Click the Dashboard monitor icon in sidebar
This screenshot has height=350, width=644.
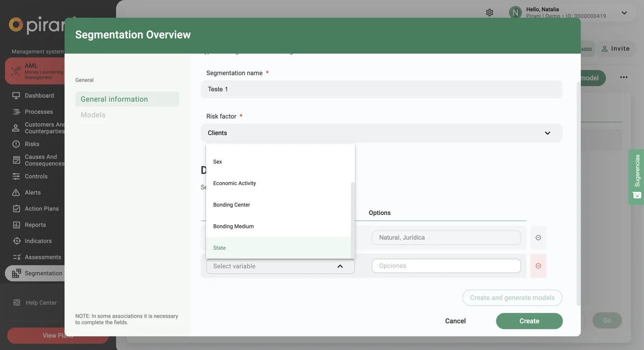tap(16, 95)
